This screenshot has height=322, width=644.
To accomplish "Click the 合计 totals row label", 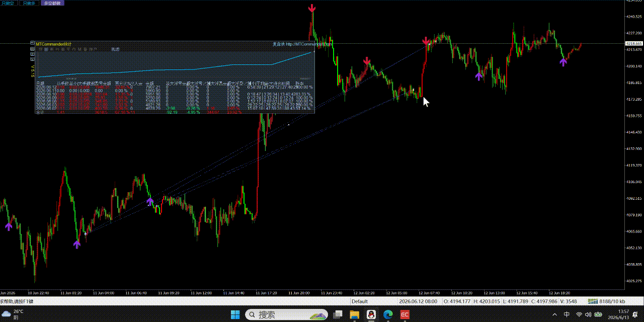I will coord(40,112).
